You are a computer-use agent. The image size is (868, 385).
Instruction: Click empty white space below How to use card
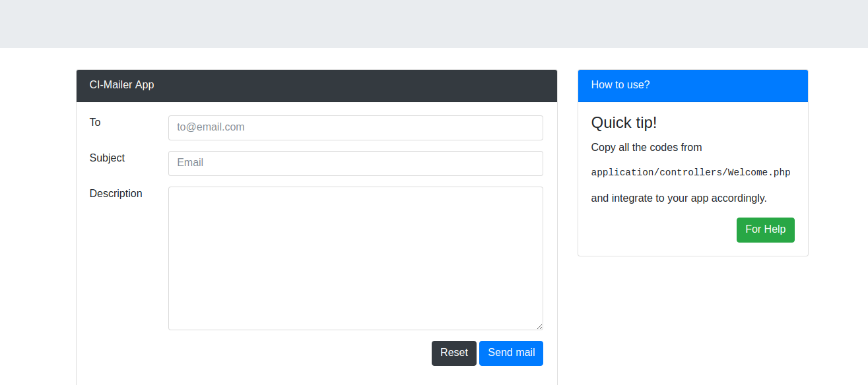[693, 316]
